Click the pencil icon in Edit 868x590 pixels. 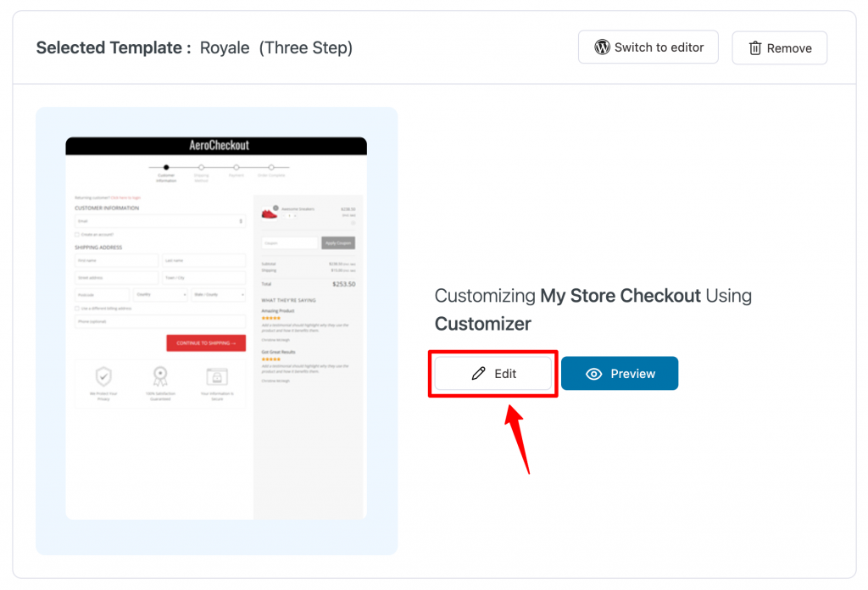click(x=478, y=374)
